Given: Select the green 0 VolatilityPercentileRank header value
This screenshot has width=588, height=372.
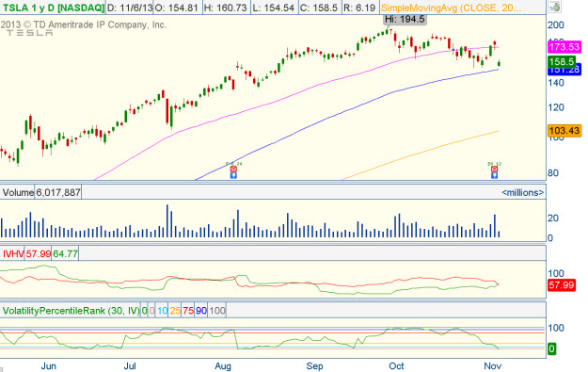Looking at the screenshot, I should [x=144, y=311].
